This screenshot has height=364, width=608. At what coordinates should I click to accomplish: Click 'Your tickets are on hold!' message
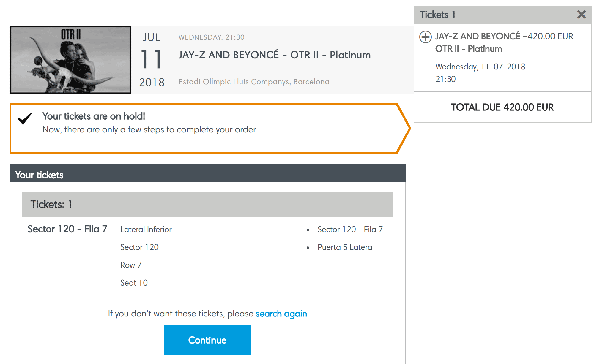coord(94,116)
